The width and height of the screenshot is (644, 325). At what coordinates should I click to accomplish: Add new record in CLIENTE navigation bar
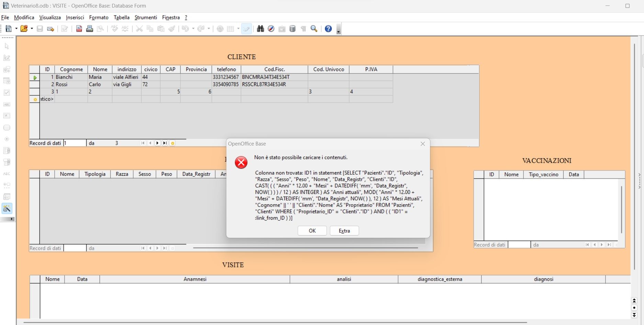172,143
